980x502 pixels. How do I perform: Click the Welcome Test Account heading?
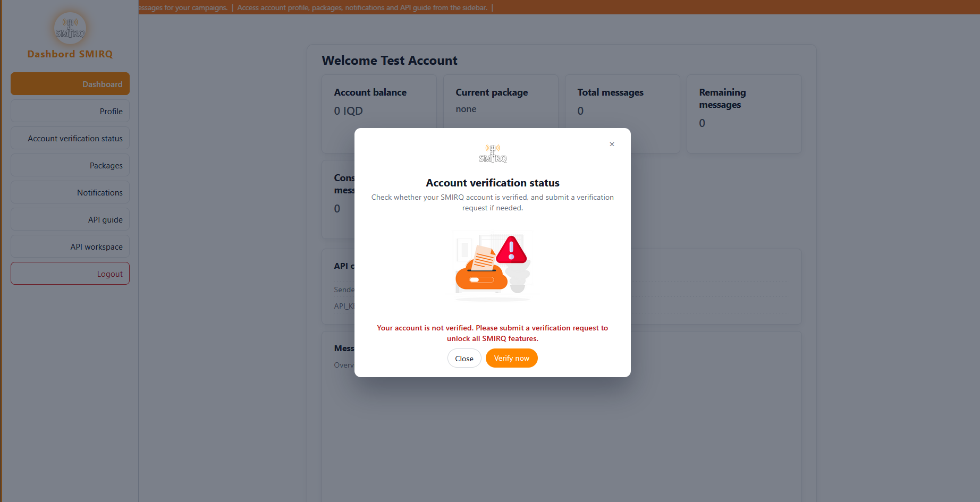(390, 60)
